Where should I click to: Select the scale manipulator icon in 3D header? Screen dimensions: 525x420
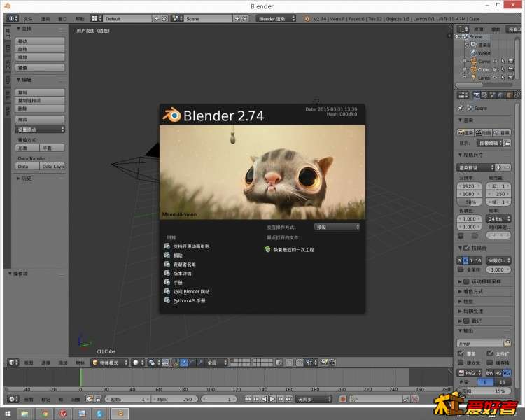(x=200, y=363)
